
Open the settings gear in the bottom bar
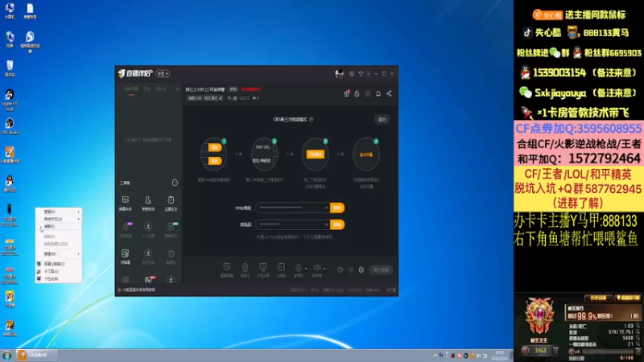coord(361,270)
